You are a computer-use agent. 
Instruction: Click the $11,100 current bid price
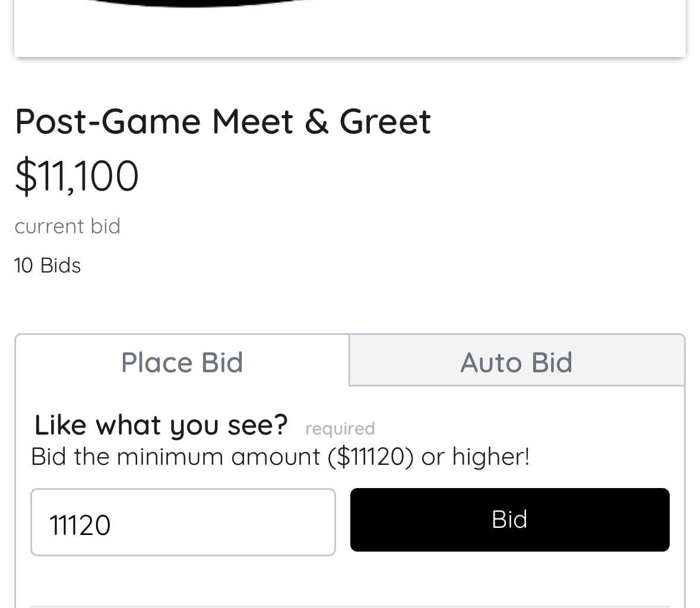pos(77,176)
